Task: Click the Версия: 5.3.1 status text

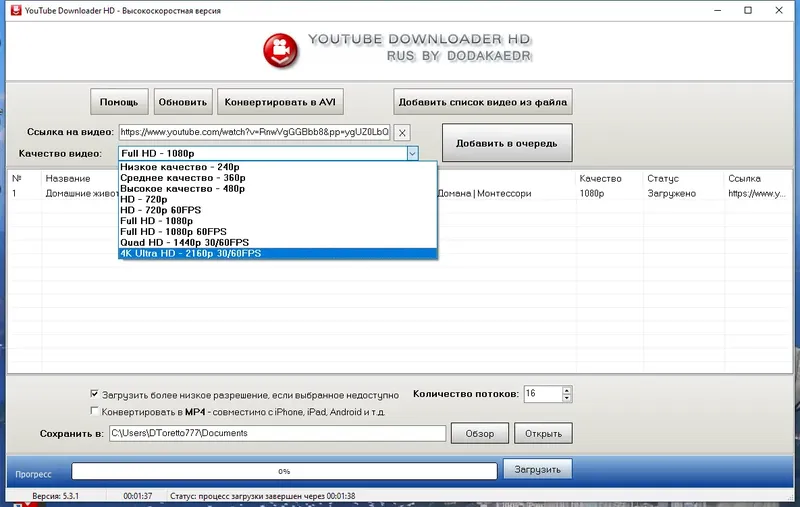Action: point(56,496)
